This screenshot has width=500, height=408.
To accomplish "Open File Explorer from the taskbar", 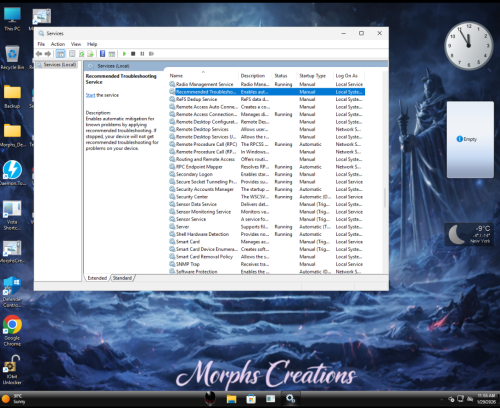I will pyautogui.click(x=231, y=399).
